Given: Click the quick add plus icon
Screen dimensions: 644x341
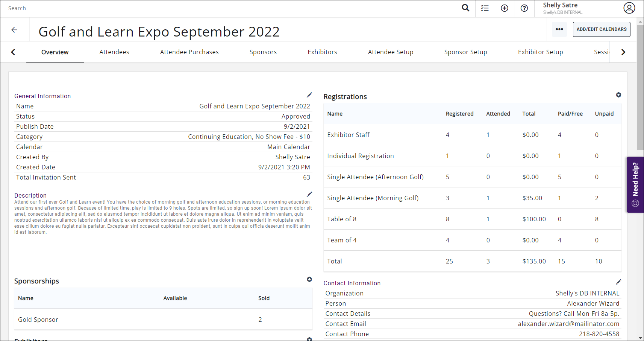Looking at the screenshot, I should pyautogui.click(x=505, y=8).
